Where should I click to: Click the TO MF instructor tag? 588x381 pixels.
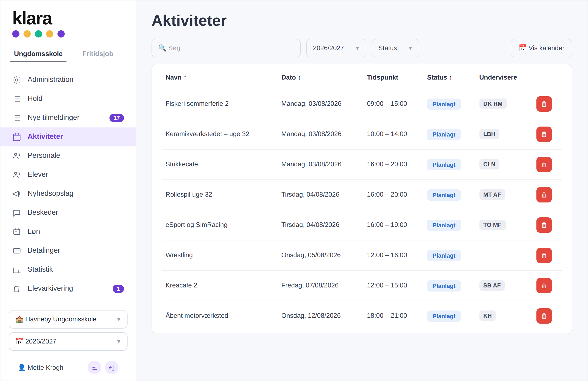tap(492, 225)
